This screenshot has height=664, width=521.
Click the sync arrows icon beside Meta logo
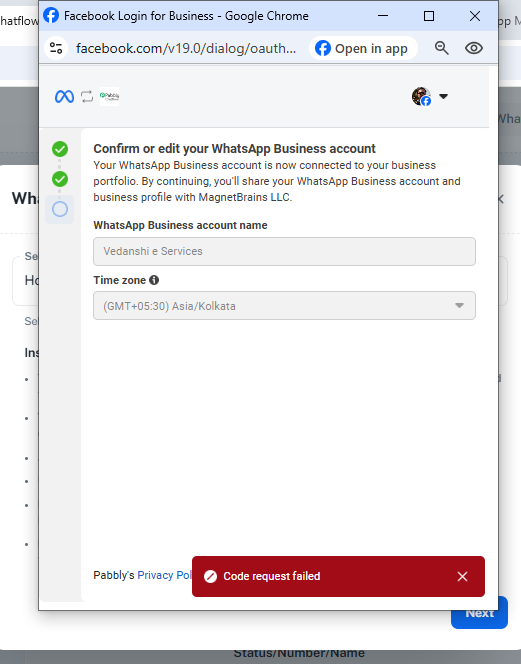[x=87, y=97]
